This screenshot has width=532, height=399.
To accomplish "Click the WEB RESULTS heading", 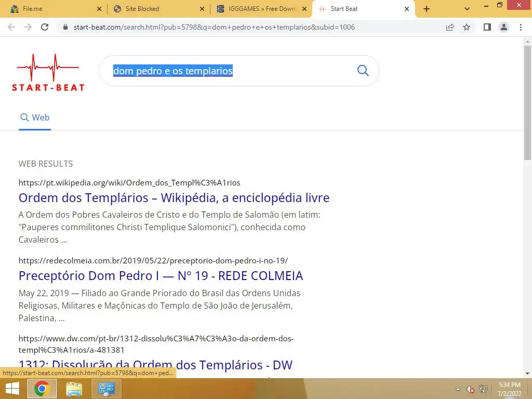I will coord(46,164).
